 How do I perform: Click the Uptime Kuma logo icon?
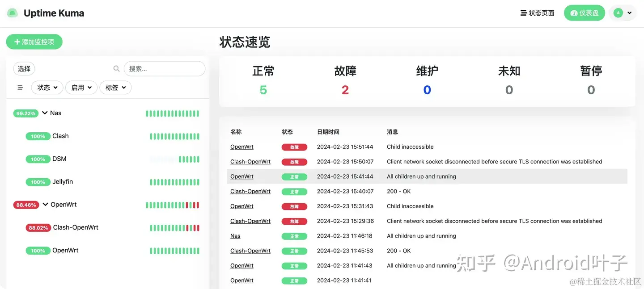(x=13, y=13)
